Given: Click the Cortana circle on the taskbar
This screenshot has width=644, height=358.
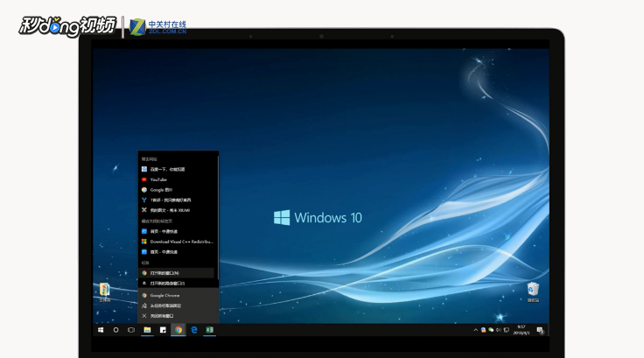Looking at the screenshot, I should (115, 330).
